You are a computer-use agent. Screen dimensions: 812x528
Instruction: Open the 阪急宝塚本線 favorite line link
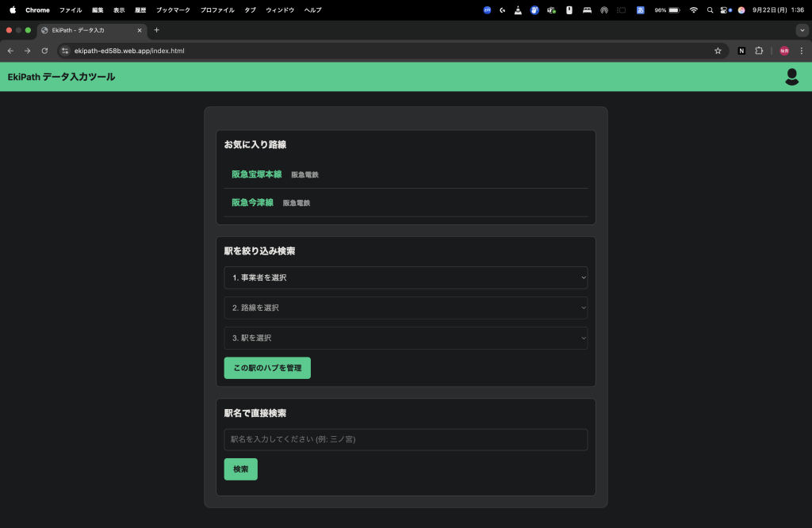pyautogui.click(x=256, y=174)
